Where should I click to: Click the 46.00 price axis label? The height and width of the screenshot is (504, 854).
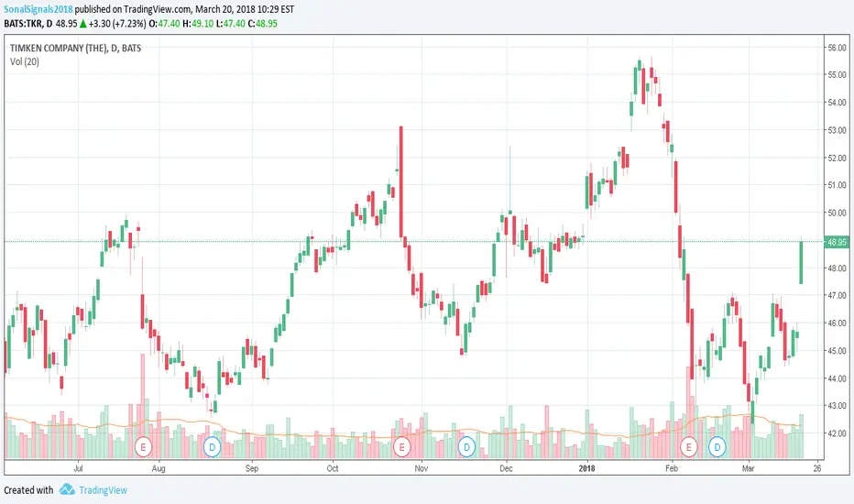pyautogui.click(x=838, y=323)
